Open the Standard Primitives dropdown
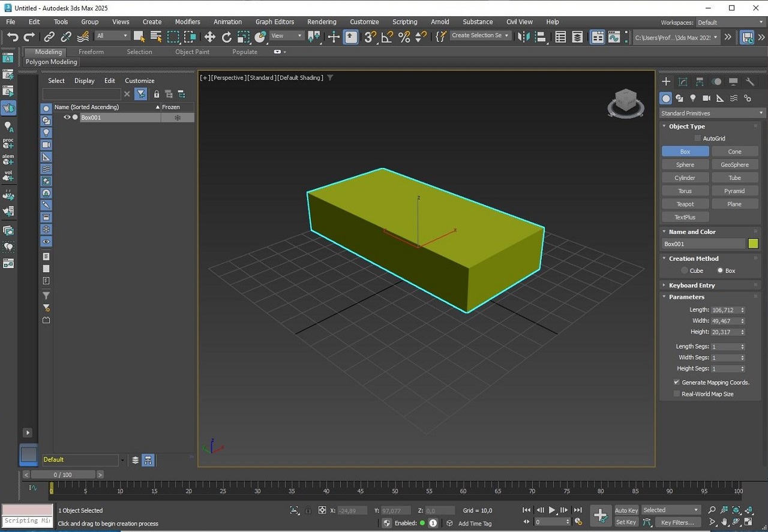The height and width of the screenshot is (532, 768). click(712, 113)
